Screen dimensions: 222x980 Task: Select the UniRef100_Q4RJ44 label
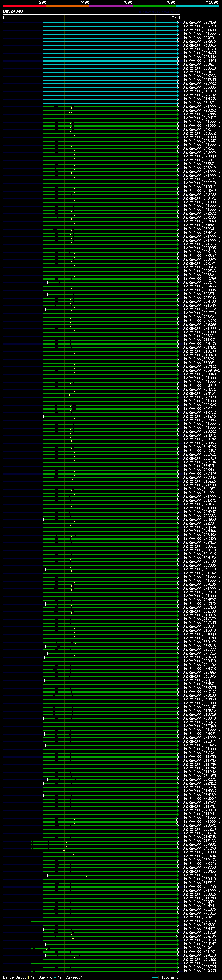pyautogui.click(x=199, y=129)
